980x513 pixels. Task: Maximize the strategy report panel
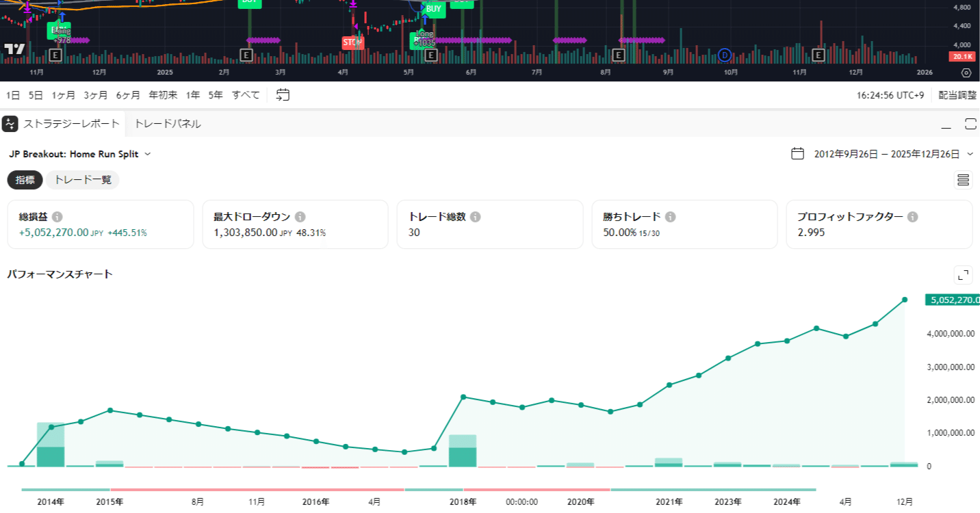(x=970, y=124)
